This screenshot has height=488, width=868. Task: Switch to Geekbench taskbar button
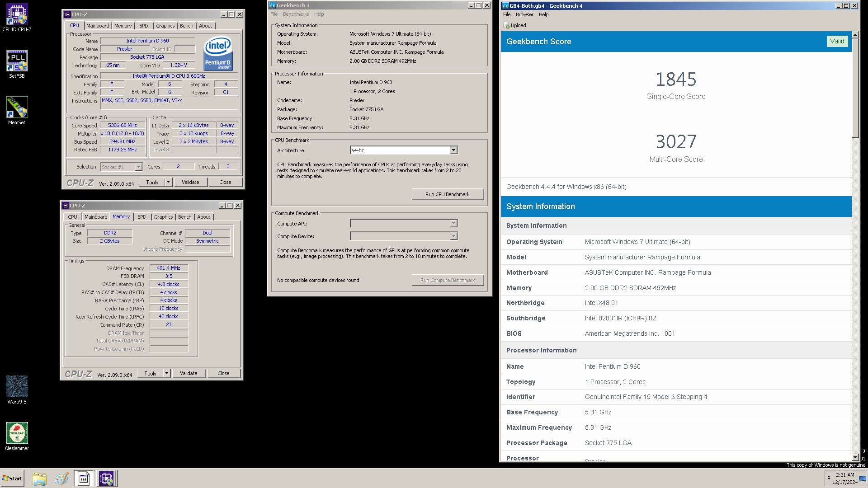84,479
